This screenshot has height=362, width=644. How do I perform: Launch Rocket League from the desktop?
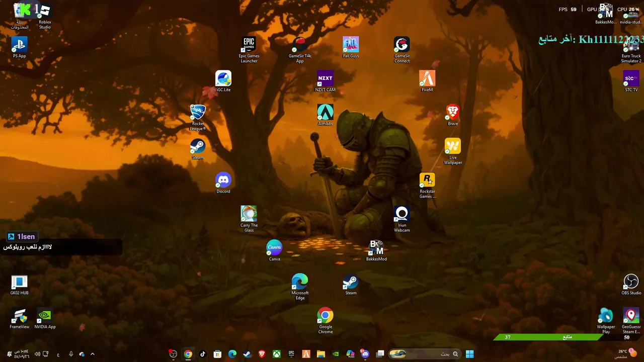[x=198, y=117]
